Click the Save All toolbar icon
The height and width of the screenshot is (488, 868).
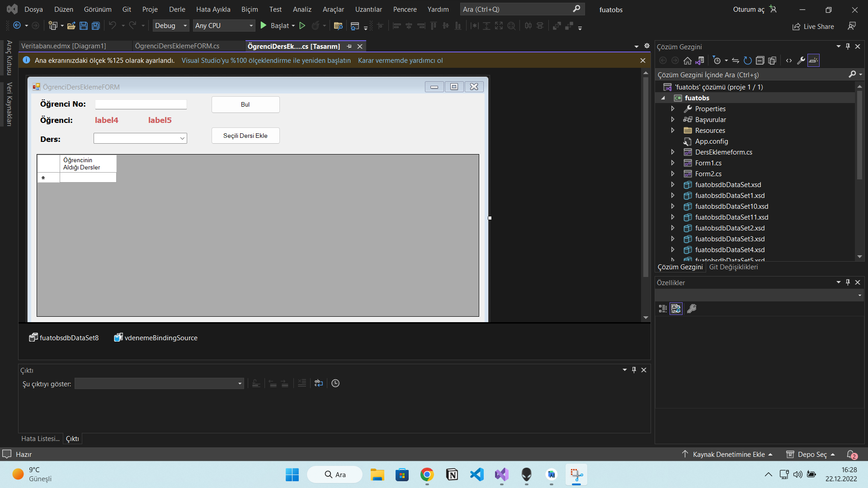point(96,26)
